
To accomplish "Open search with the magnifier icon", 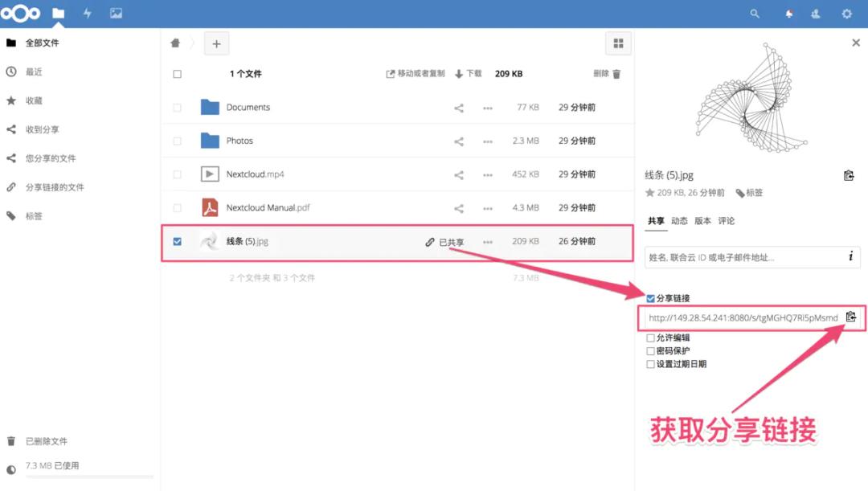I will click(x=754, y=14).
